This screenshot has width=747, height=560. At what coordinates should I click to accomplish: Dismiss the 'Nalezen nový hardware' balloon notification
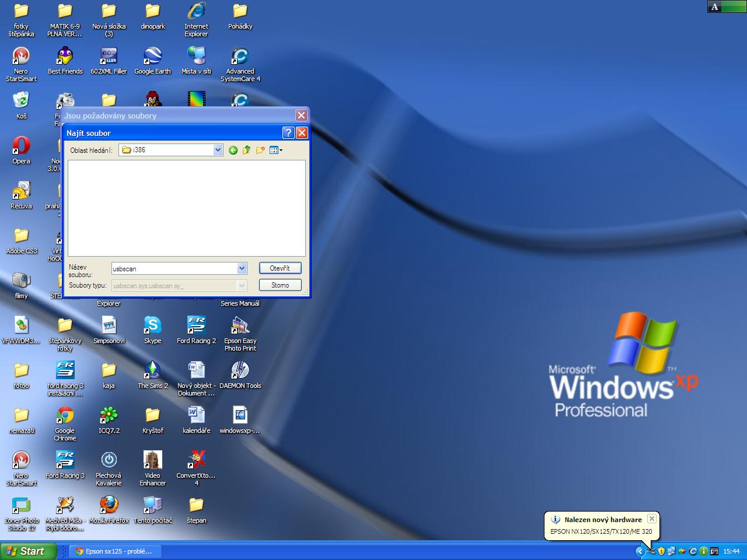point(652,519)
